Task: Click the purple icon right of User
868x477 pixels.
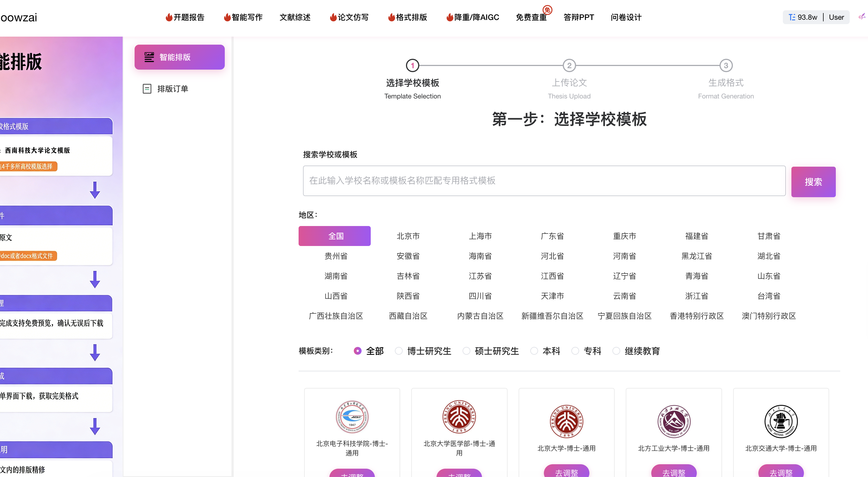Action: [x=862, y=17]
